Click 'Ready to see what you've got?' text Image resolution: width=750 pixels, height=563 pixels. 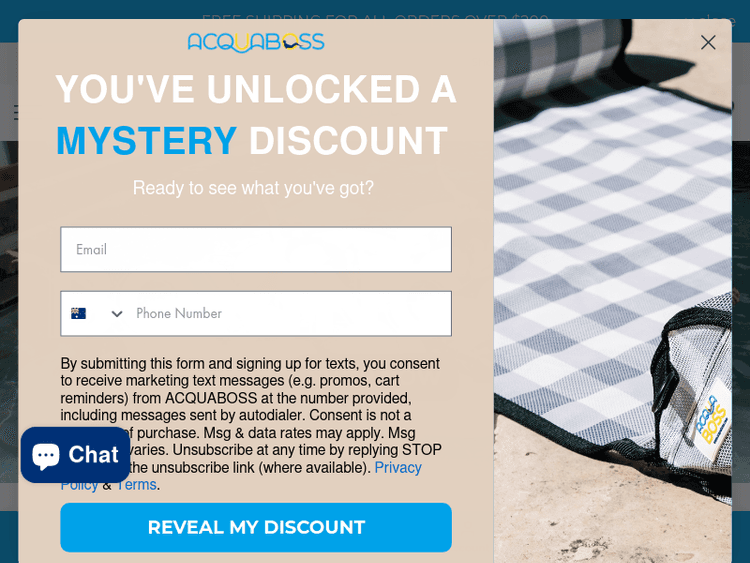(x=253, y=188)
